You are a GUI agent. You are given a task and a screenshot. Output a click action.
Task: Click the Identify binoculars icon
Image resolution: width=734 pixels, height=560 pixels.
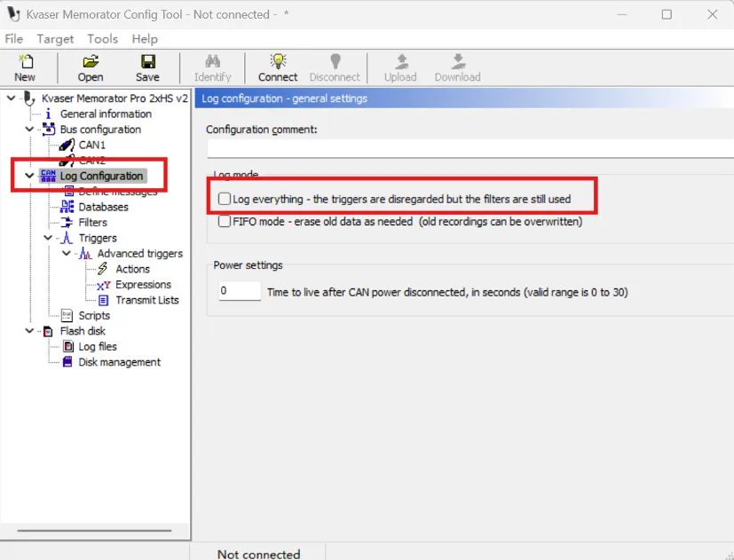tap(212, 61)
